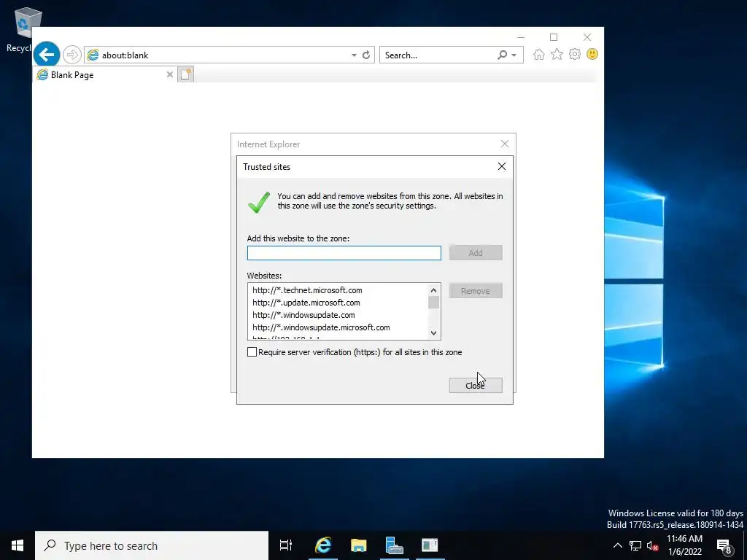This screenshot has height=560, width=747.
Task: Click the websites list scrollbar thumb
Action: [433, 303]
